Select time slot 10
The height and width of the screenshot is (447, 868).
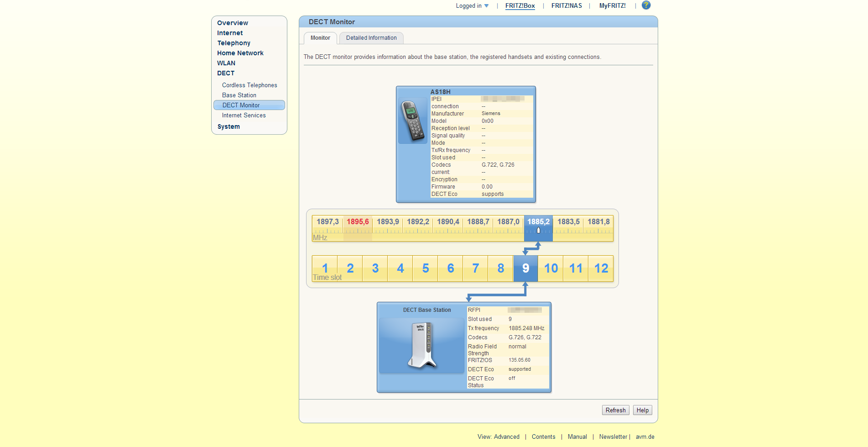[x=551, y=268]
